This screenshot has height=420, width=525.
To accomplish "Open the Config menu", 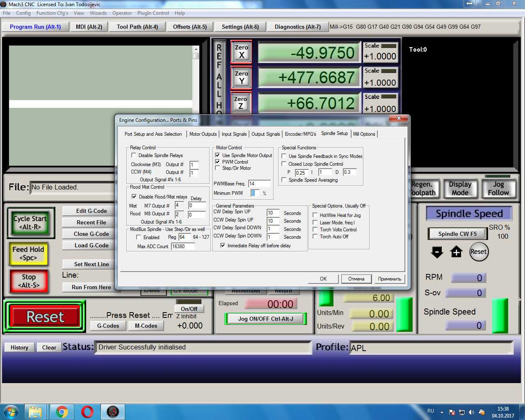I will [x=23, y=13].
